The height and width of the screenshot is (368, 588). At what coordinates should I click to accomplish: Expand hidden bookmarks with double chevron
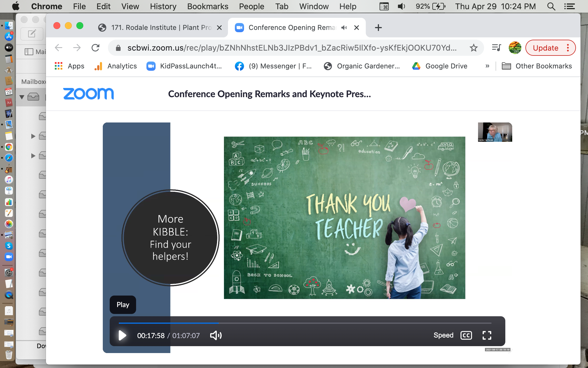click(x=487, y=66)
